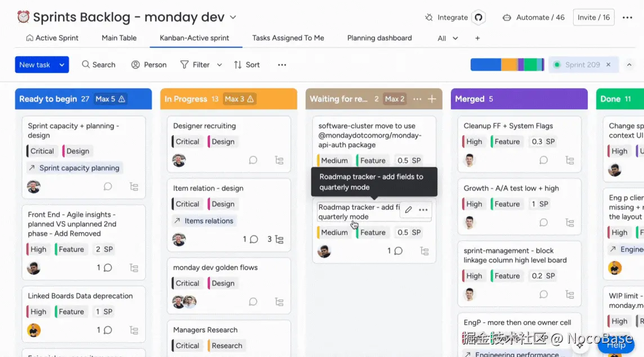Screen dimensions: 644x357
Task: Open Sprint capacity planning linked item
Action: pos(75,168)
